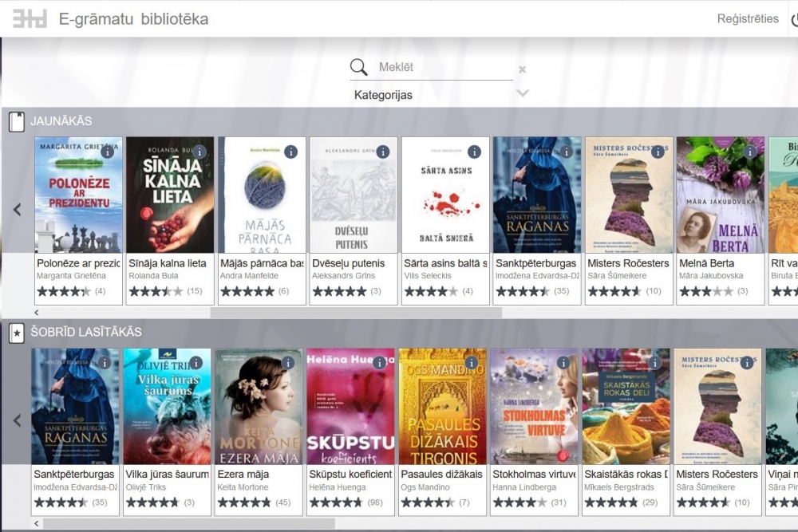Open info for Melnā Berta
Screen dimensions: 798x532
[x=749, y=152]
